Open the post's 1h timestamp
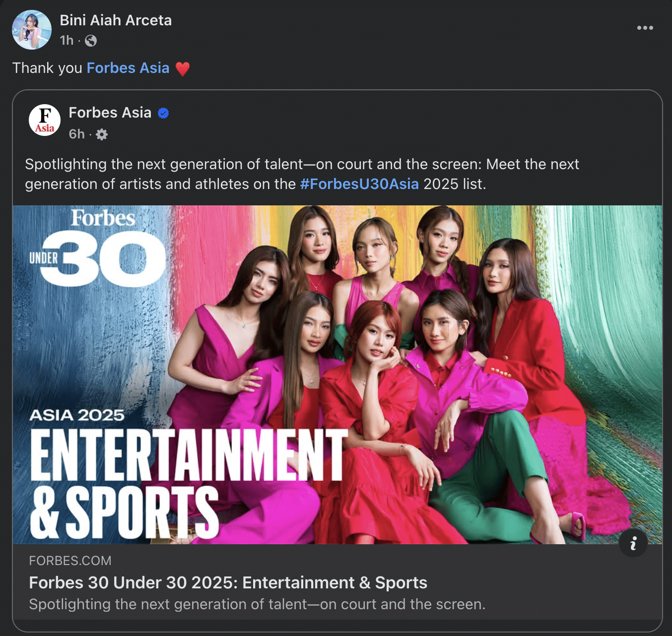Image resolution: width=672 pixels, height=636 pixels. coord(67,40)
